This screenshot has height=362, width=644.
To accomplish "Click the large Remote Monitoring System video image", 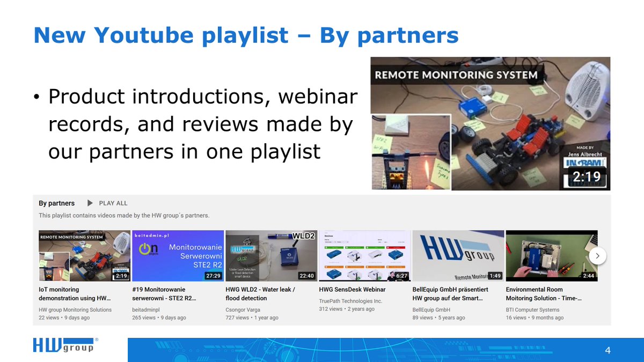I will [491, 123].
